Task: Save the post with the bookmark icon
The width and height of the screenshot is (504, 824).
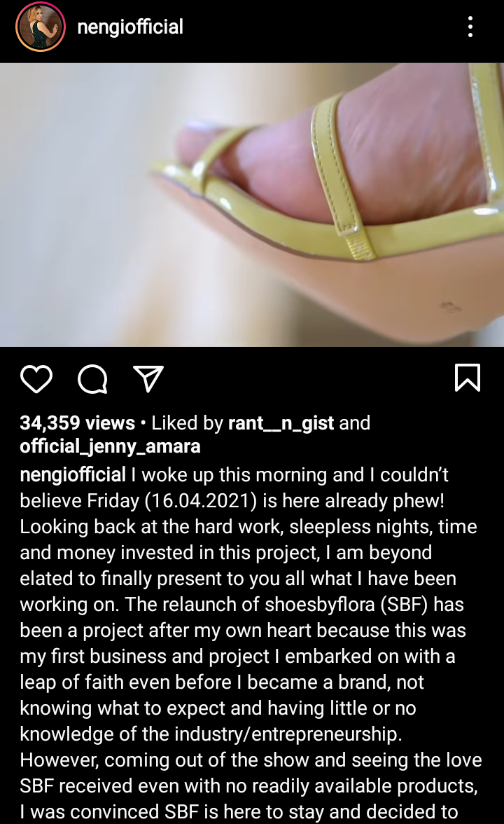Action: 468,378
